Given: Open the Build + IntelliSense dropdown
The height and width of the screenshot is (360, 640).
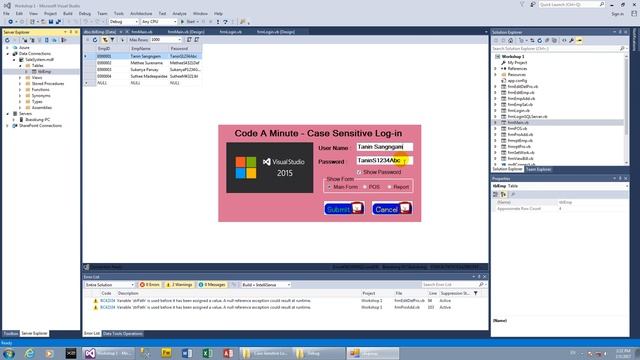Looking at the screenshot, I should [266, 284].
